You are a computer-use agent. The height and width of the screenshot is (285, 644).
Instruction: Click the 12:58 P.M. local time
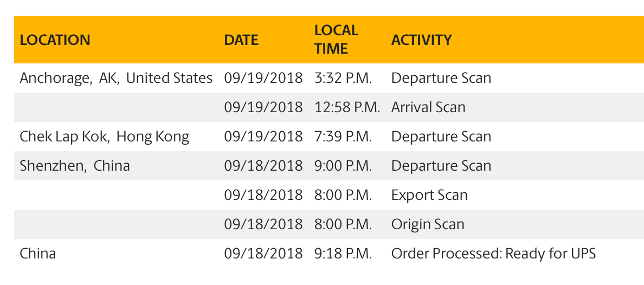(347, 107)
